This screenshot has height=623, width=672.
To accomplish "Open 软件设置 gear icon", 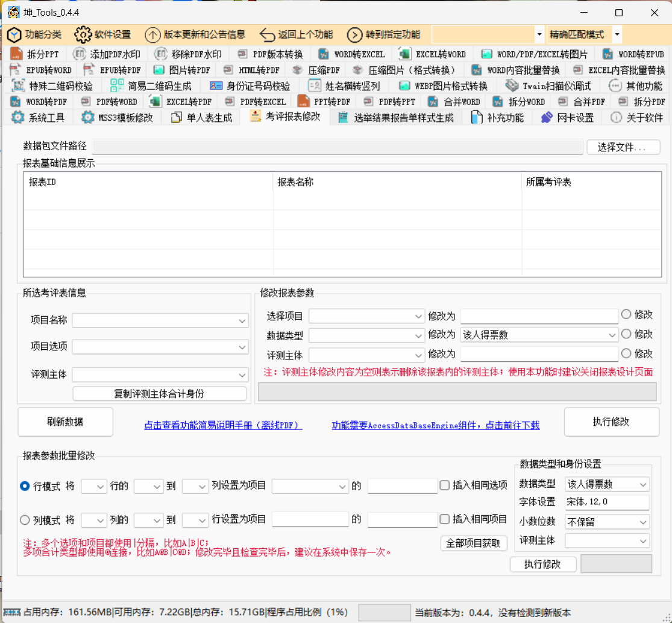I will tap(83, 34).
